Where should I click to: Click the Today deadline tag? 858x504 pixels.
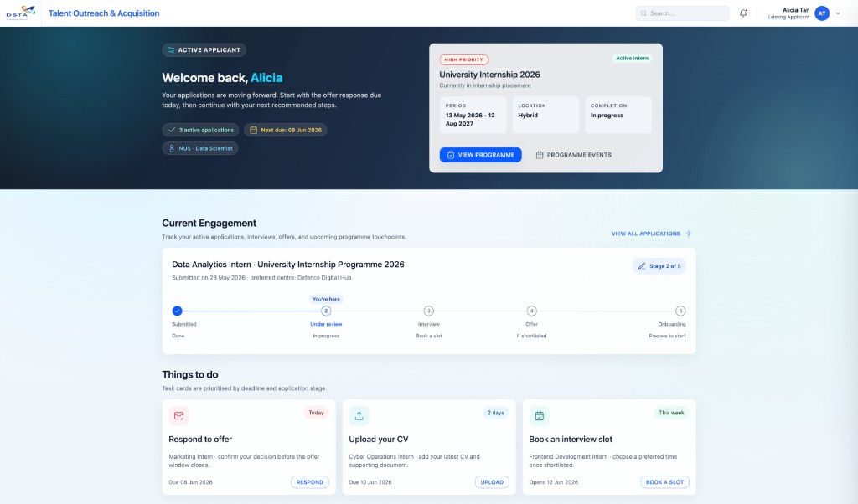point(316,413)
